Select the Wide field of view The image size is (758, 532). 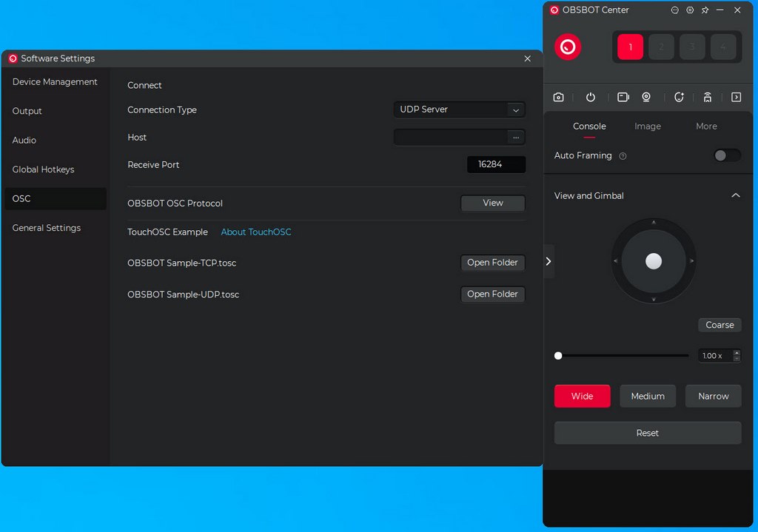(582, 396)
